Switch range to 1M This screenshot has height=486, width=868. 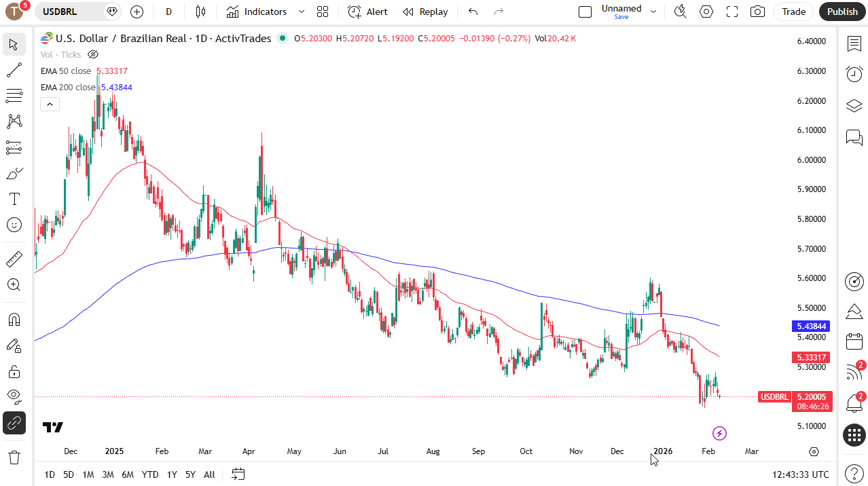pyautogui.click(x=88, y=474)
